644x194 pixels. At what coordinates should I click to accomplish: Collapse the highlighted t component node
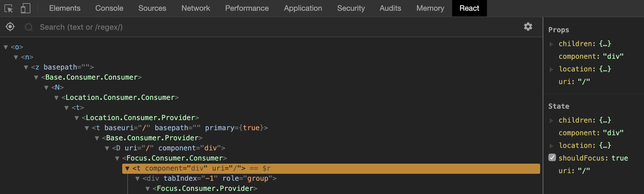(x=127, y=168)
